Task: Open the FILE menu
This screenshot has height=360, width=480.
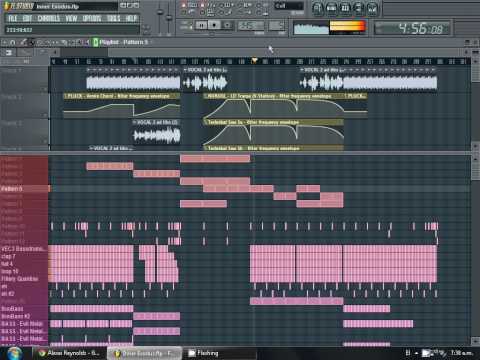Action: coord(12,18)
